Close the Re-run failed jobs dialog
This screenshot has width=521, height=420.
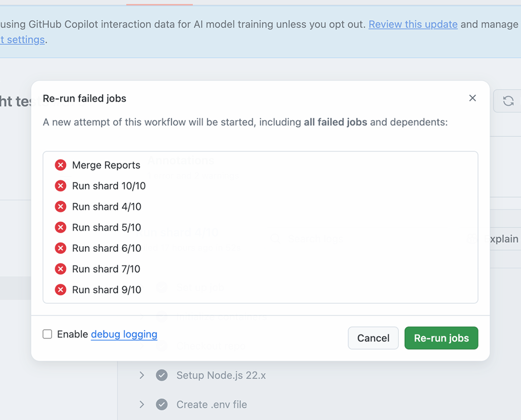pos(472,98)
